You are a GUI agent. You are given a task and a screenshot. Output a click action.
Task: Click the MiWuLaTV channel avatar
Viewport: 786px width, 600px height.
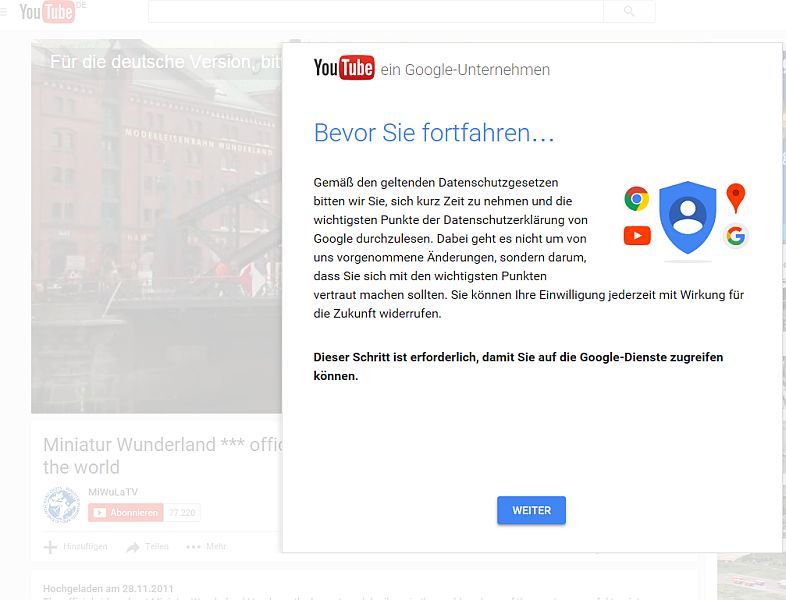(x=61, y=505)
